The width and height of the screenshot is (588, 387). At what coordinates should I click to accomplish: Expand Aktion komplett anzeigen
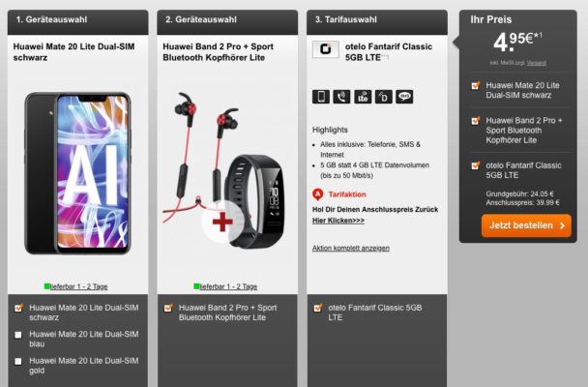click(351, 248)
